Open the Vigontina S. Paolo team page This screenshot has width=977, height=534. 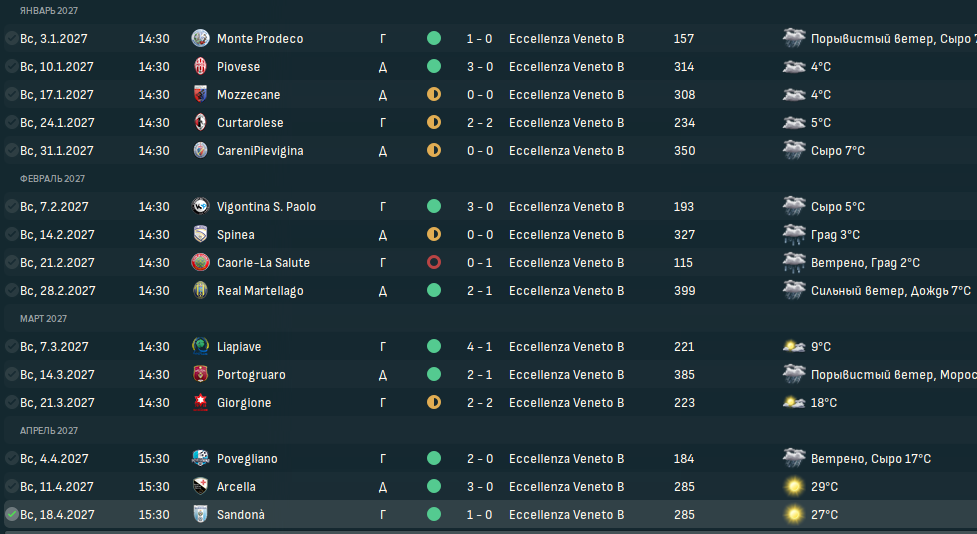click(266, 206)
